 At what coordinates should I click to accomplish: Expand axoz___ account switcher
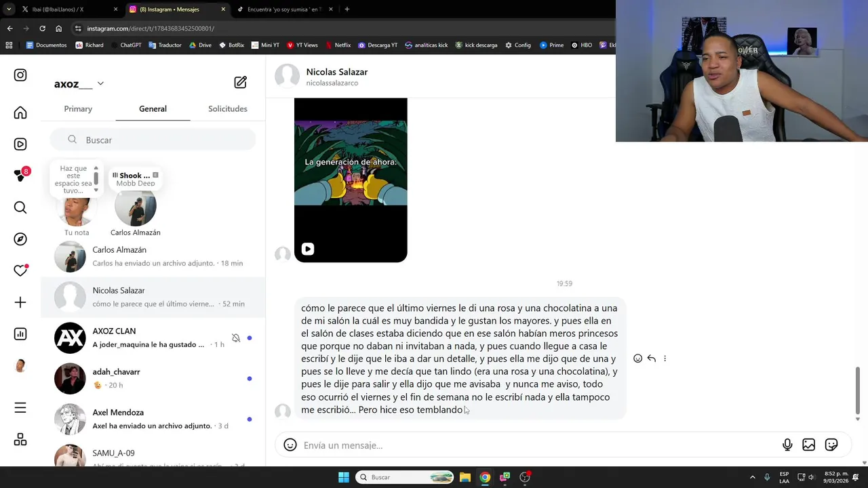(x=100, y=83)
